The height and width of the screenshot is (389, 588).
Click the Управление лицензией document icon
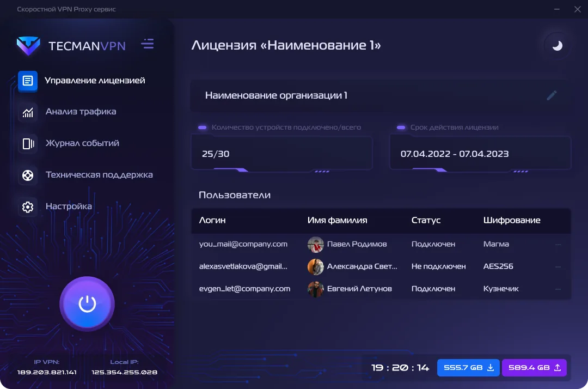pyautogui.click(x=28, y=81)
